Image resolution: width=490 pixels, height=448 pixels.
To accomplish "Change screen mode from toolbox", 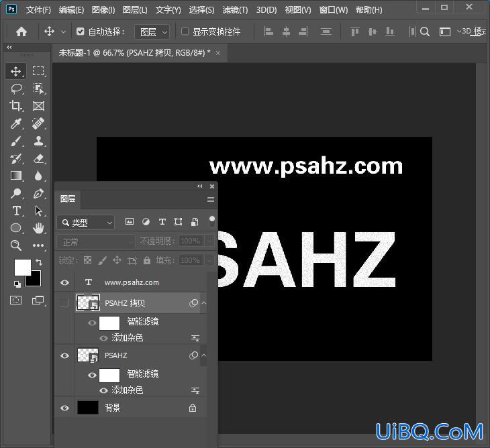I will (x=38, y=300).
